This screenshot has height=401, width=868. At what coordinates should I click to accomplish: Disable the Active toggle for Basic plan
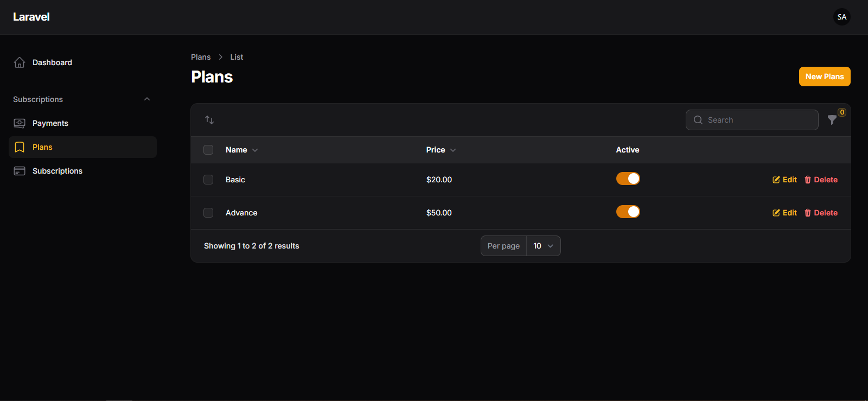coord(628,179)
